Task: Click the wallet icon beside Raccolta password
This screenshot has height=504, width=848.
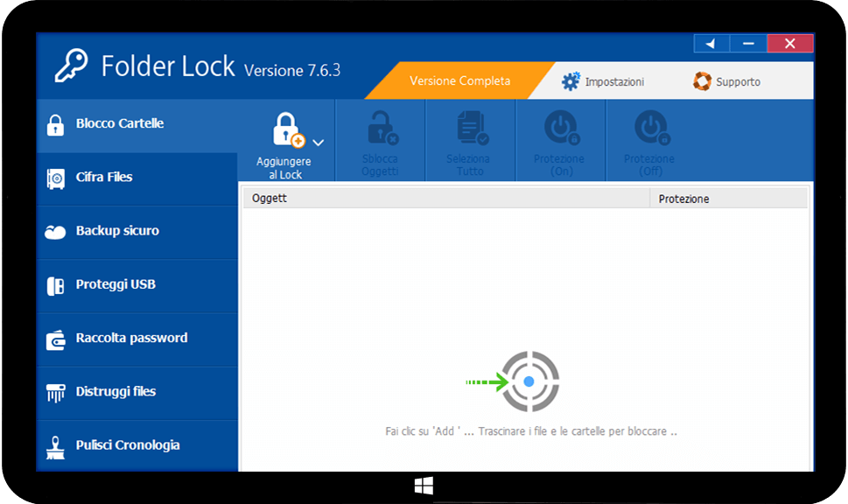Action: [x=56, y=340]
